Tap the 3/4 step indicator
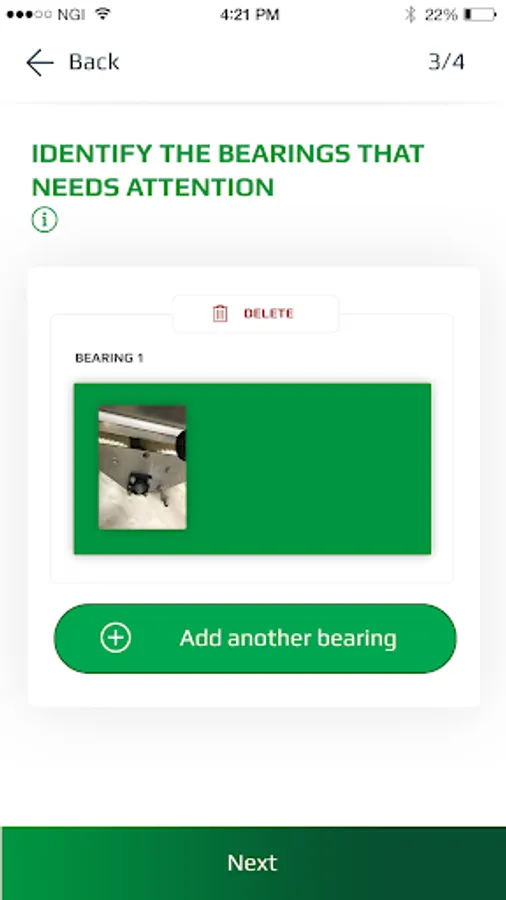This screenshot has width=506, height=900. [x=446, y=61]
